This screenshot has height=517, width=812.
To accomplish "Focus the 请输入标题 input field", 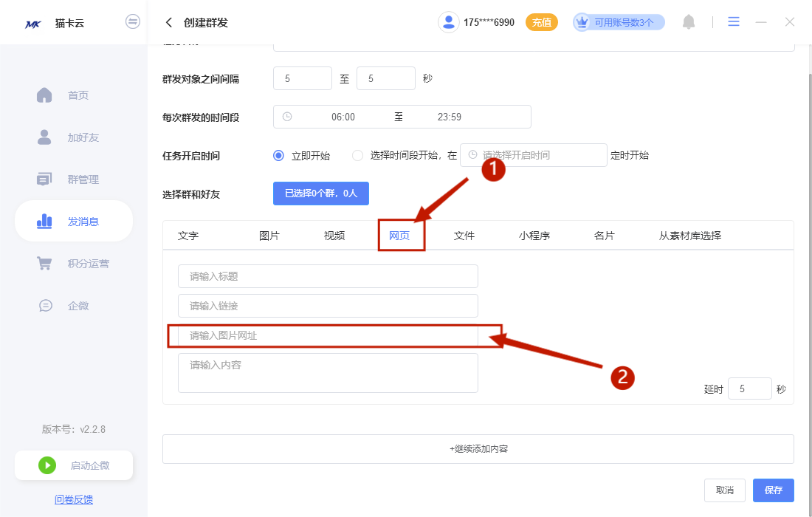I will (x=328, y=276).
